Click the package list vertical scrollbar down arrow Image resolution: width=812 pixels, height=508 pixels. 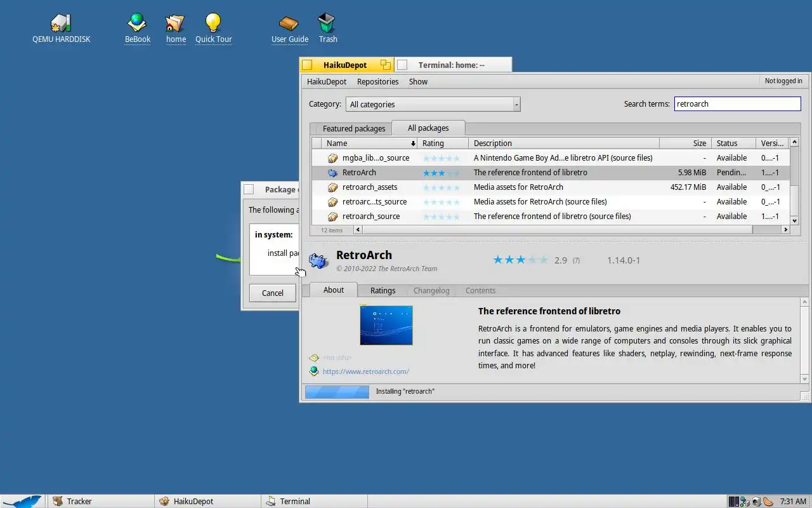(795, 220)
